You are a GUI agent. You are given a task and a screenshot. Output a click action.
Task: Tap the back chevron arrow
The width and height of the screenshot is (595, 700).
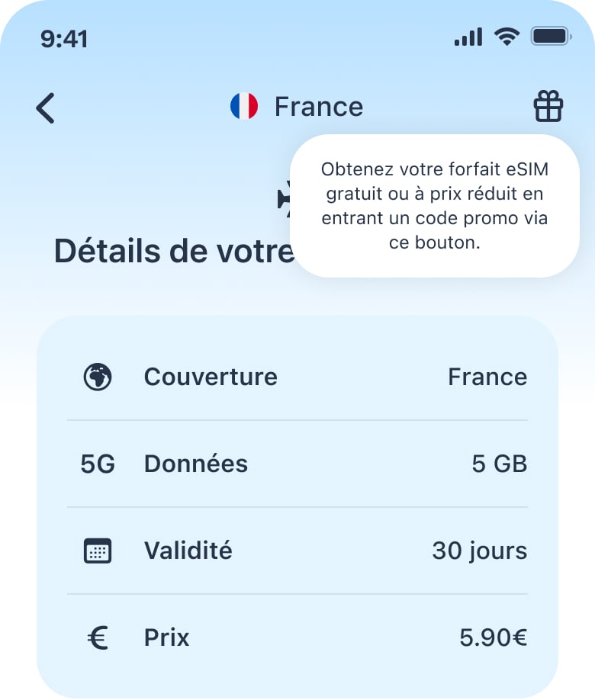(x=46, y=108)
